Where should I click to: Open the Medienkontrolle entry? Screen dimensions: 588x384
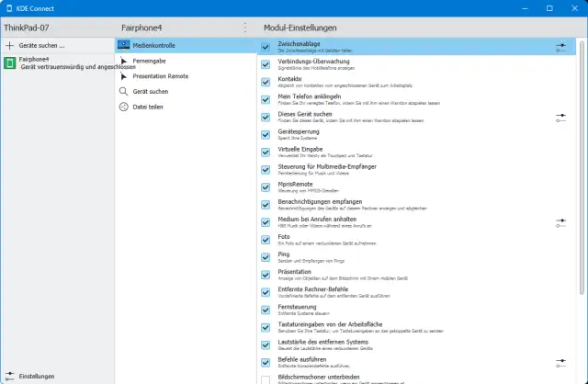pos(186,45)
